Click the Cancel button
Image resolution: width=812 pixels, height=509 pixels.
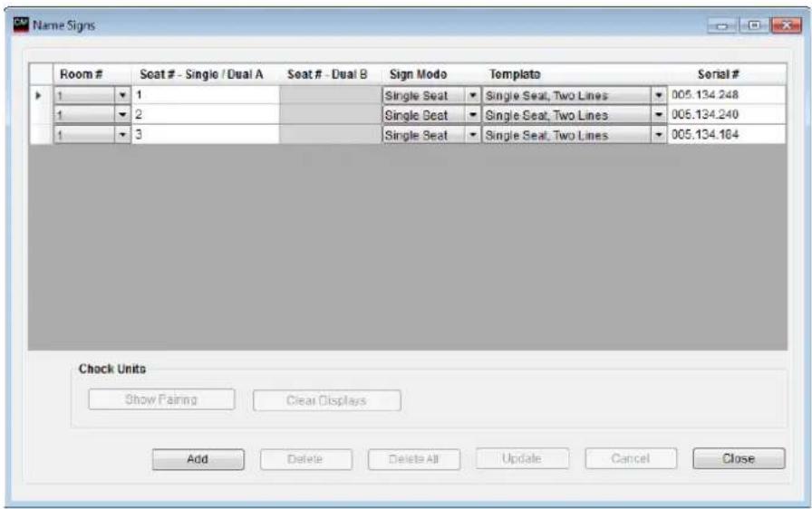click(630, 458)
